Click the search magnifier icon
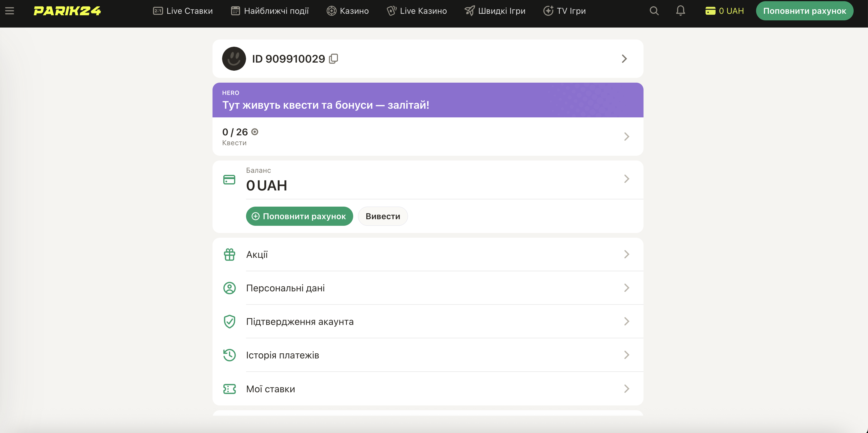This screenshot has height=433, width=868. [x=654, y=11]
